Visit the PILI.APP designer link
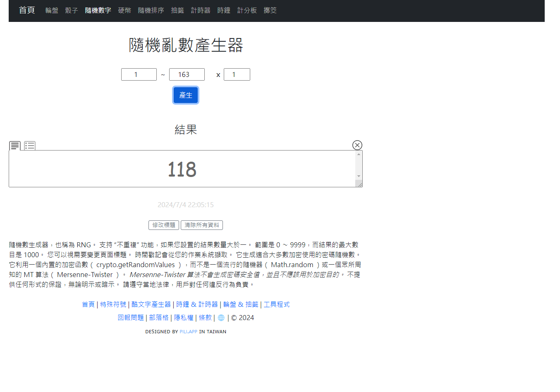This screenshot has height=392, width=560. point(189,332)
